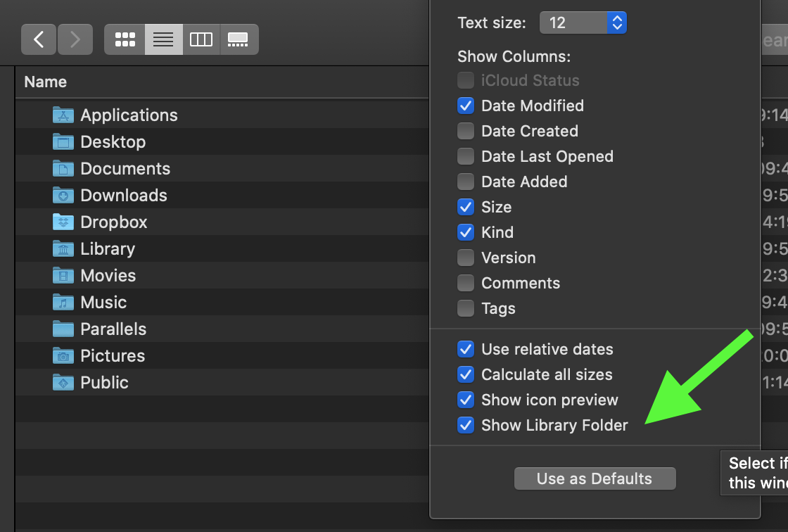Select the Applications row name
Viewport: 788px width, 532px height.
129,115
